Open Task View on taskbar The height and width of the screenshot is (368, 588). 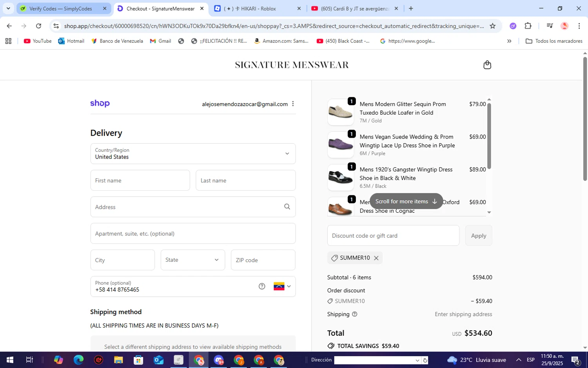(x=29, y=360)
